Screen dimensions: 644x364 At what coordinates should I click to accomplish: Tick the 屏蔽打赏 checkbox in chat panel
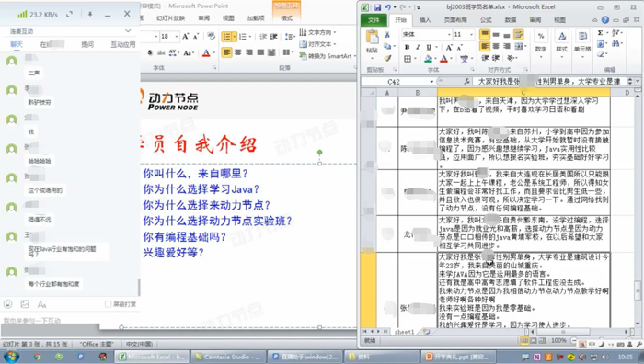point(108,304)
